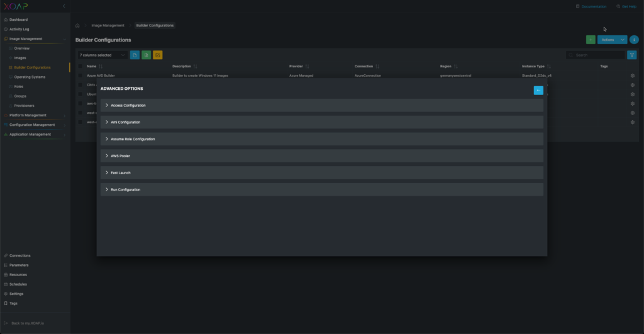Collapse the sidebar with the top chevron
The width and height of the screenshot is (644, 334).
[64, 6]
